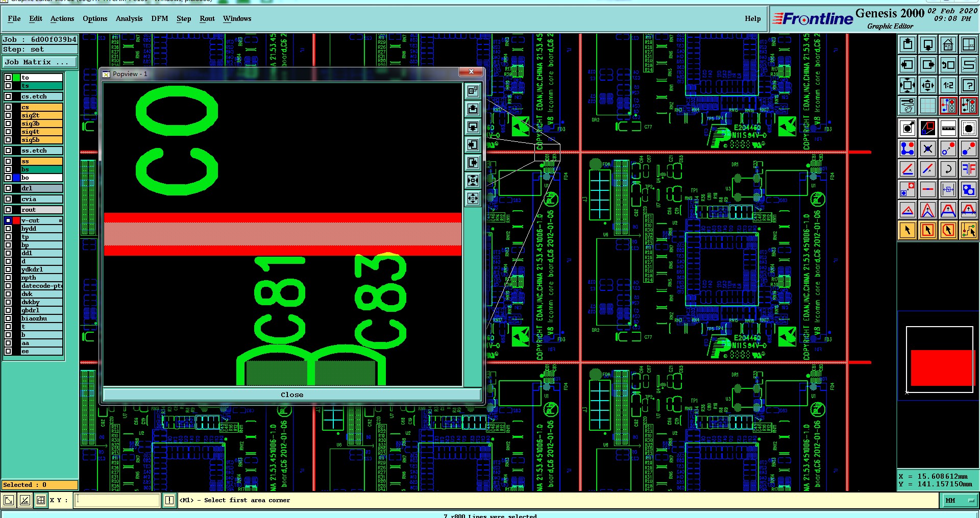
Task: Toggle visibility checkbox for layer rout
Action: 8,210
